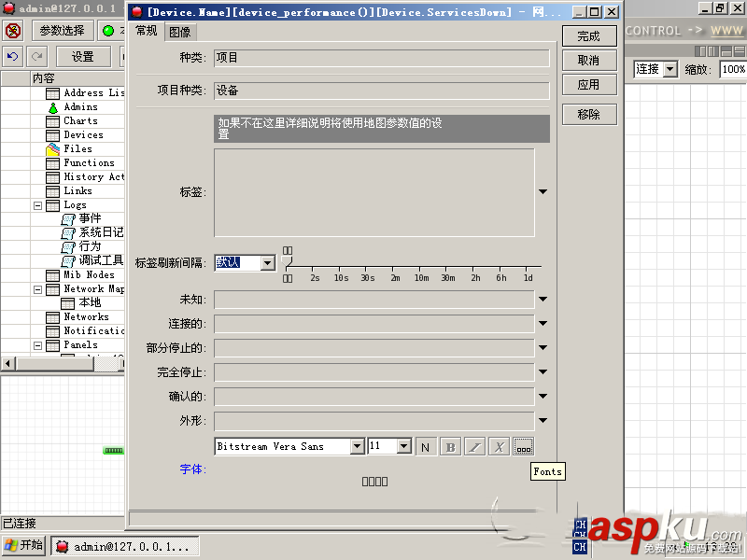Select the History Actions tree item
747x560 pixels.
[94, 177]
